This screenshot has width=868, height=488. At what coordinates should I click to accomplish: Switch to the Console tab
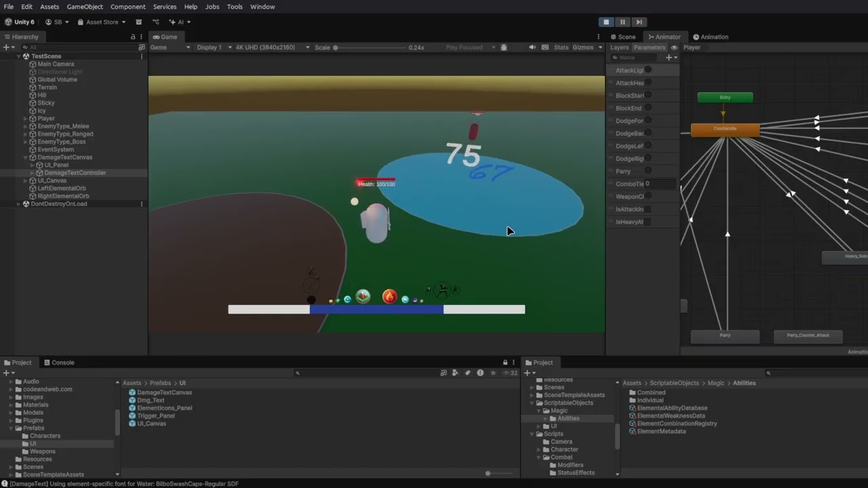(59, 363)
